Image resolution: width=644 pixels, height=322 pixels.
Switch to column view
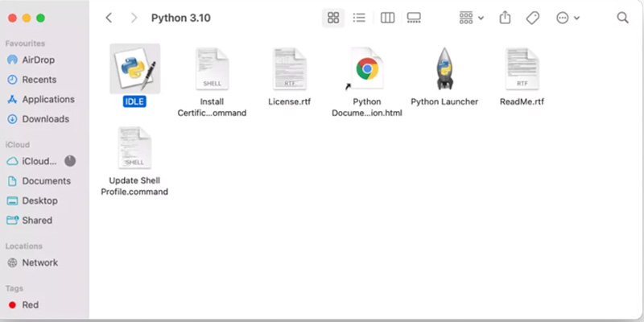click(x=387, y=18)
